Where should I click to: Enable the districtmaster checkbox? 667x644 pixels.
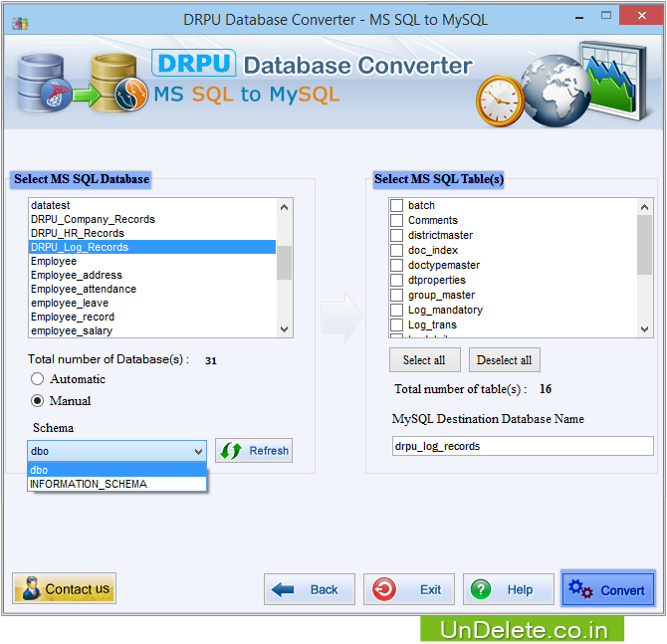pyautogui.click(x=396, y=235)
